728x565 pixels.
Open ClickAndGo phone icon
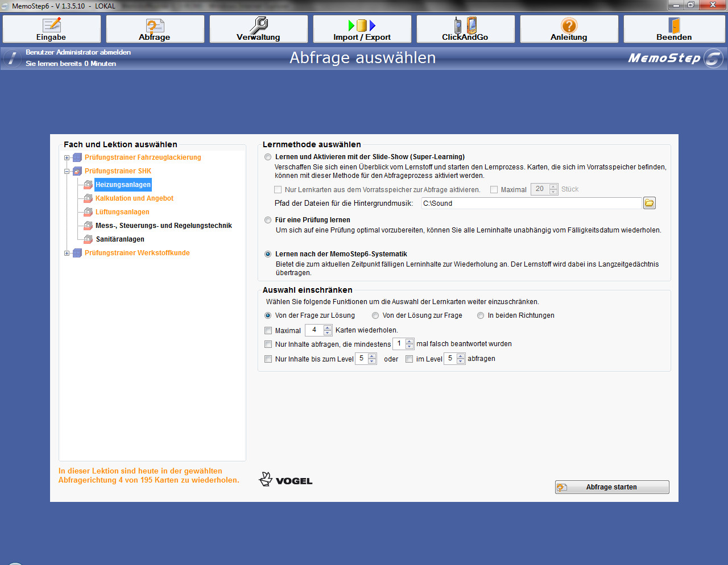(x=465, y=26)
